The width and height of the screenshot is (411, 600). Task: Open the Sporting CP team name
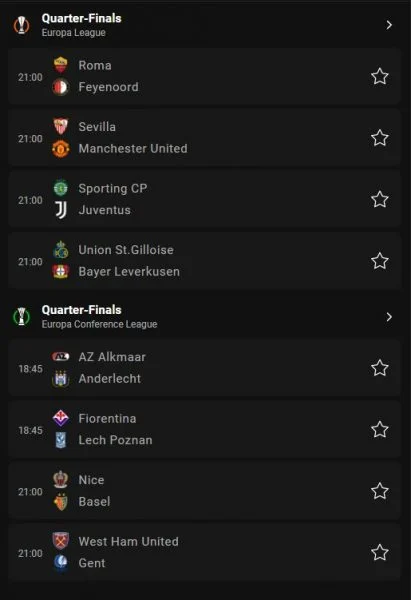pos(113,188)
